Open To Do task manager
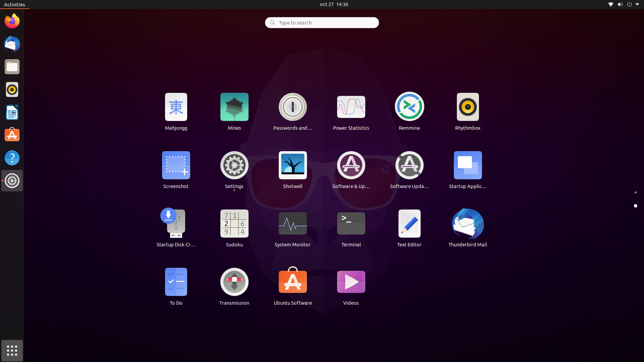The height and width of the screenshot is (362, 644). coord(176,282)
